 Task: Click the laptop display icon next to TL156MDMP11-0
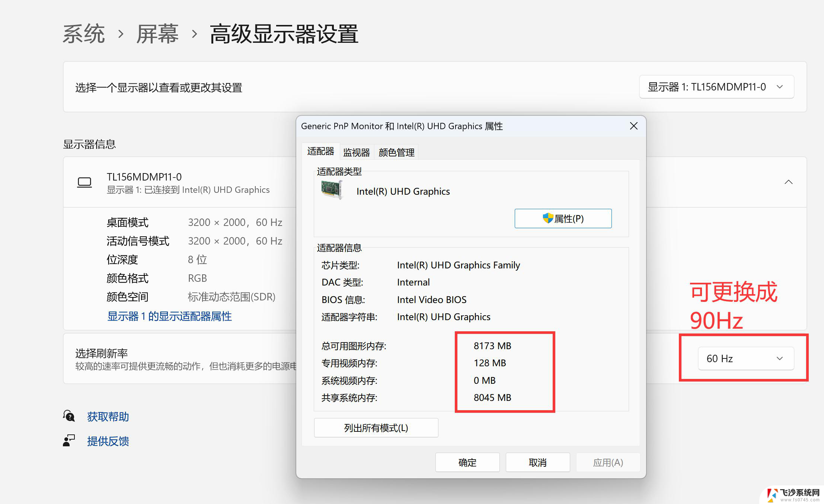84,182
